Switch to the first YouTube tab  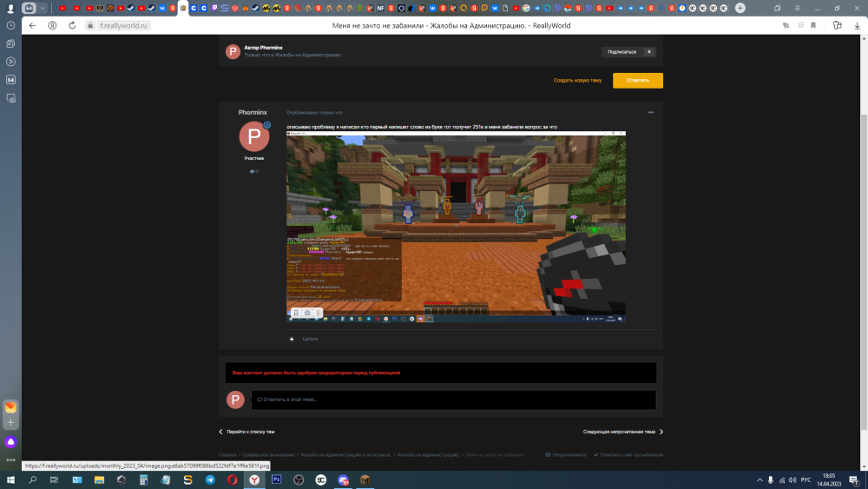coord(62,9)
